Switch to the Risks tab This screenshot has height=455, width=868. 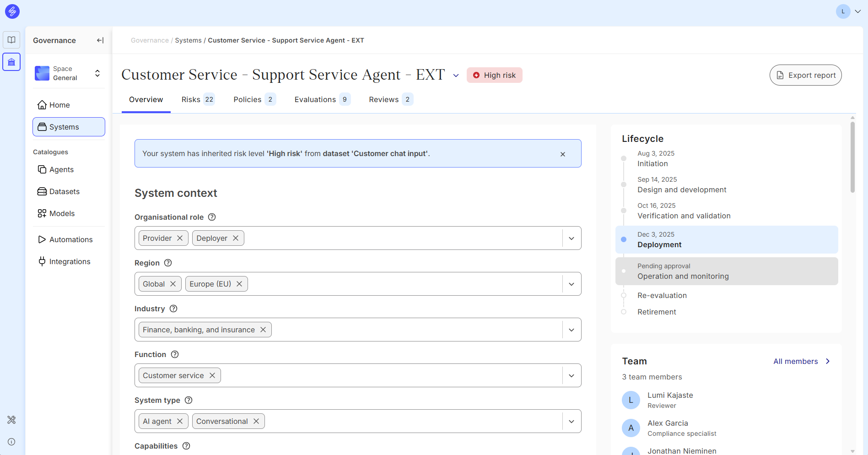coord(198,99)
